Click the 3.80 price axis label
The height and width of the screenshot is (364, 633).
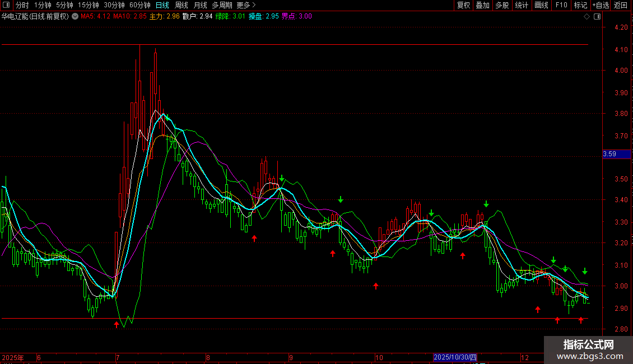(x=621, y=114)
